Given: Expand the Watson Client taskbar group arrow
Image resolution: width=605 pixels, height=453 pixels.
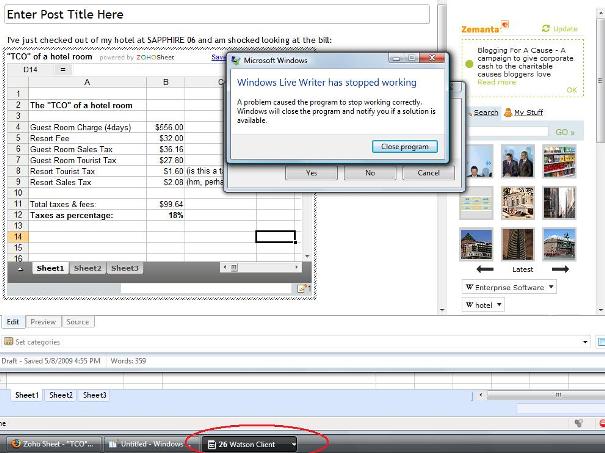Looking at the screenshot, I should click(294, 445).
